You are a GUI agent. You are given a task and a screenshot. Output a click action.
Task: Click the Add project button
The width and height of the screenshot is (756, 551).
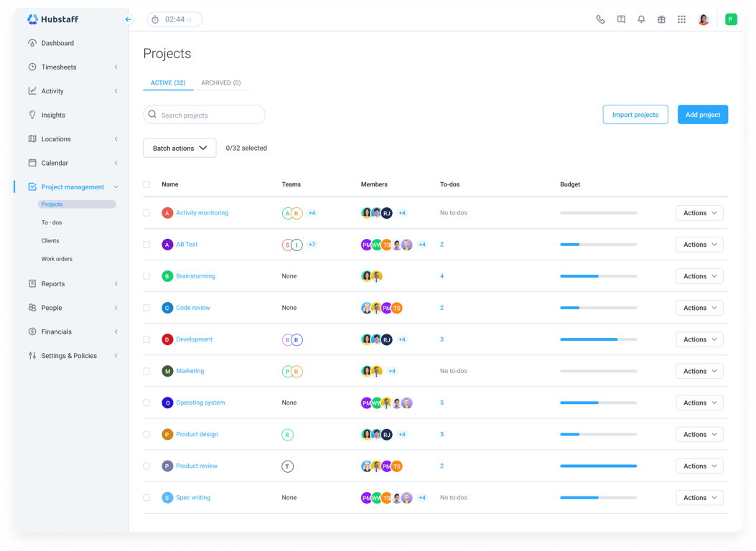point(703,115)
